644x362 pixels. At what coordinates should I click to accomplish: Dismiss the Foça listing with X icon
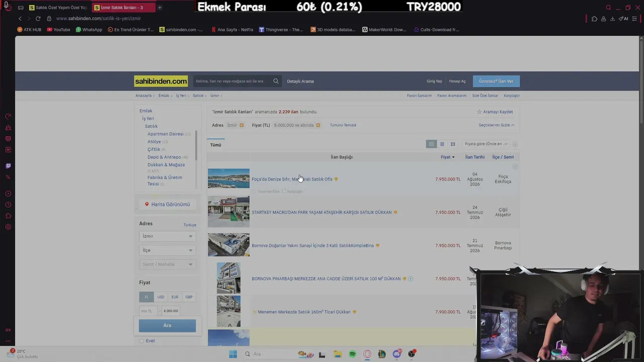[515, 166]
